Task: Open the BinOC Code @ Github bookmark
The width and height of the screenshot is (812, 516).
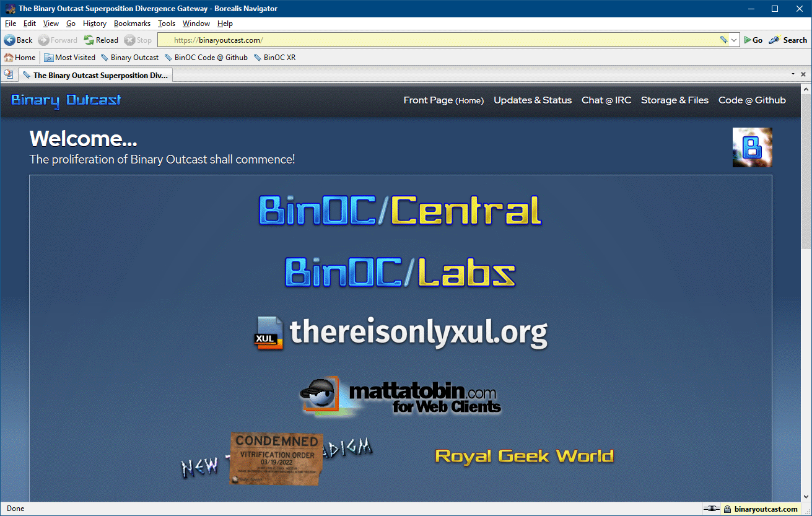Action: tap(206, 58)
